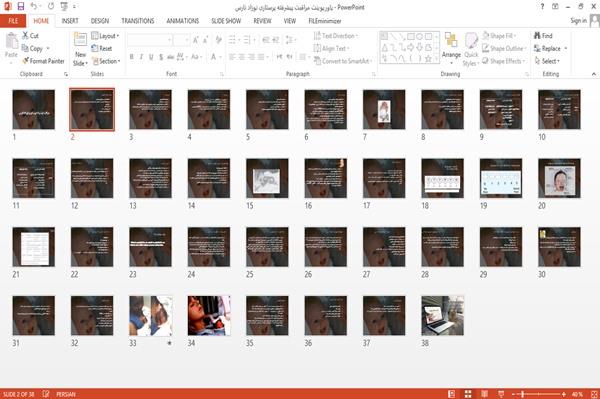Select Slide Sorter view icon in status bar
Viewport: 600px width, 399px height.
click(468, 394)
